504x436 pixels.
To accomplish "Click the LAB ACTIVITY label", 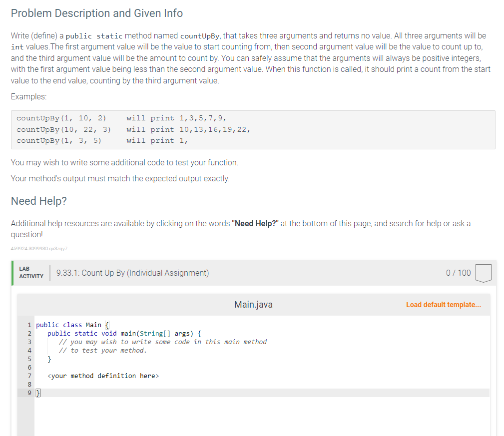I will point(31,273).
